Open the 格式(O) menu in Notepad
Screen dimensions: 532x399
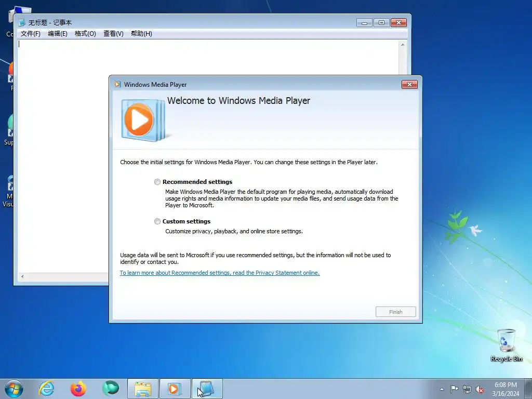pos(85,34)
